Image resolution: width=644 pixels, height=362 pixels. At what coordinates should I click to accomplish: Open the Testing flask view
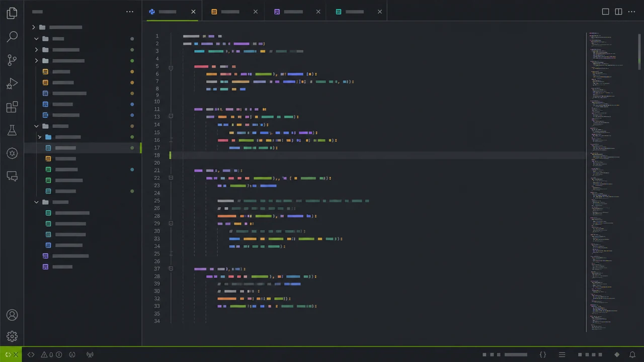12,130
